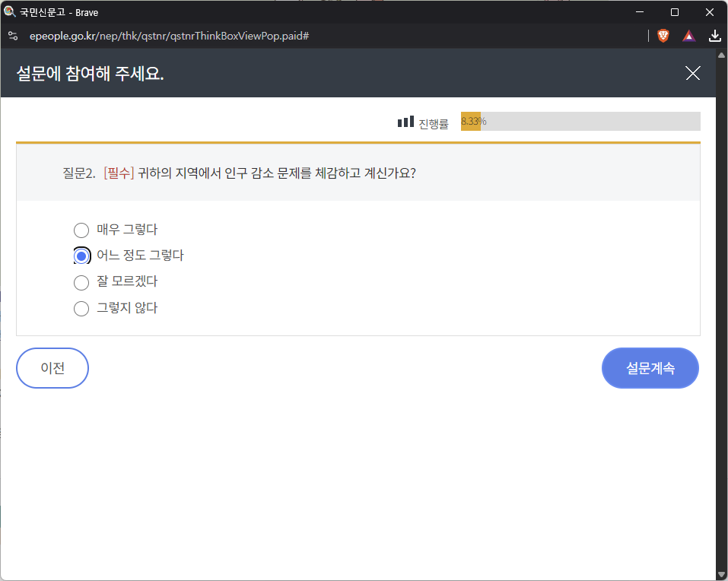This screenshot has width=728, height=581.
Task: Click the 진행률 progress bar
Action: pyautogui.click(x=580, y=121)
